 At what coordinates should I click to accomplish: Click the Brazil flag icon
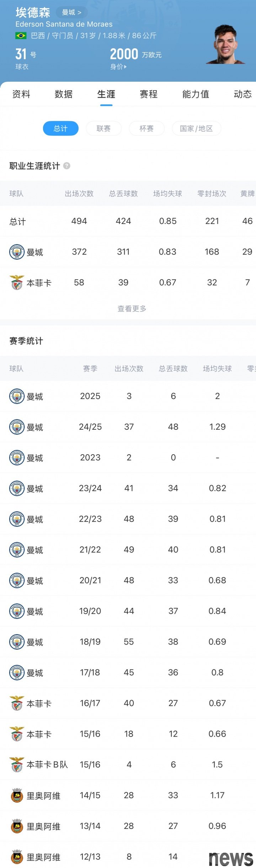21,36
